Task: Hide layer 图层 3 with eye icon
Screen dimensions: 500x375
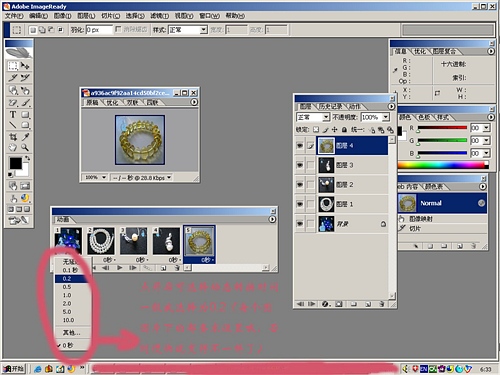Action: pos(300,165)
